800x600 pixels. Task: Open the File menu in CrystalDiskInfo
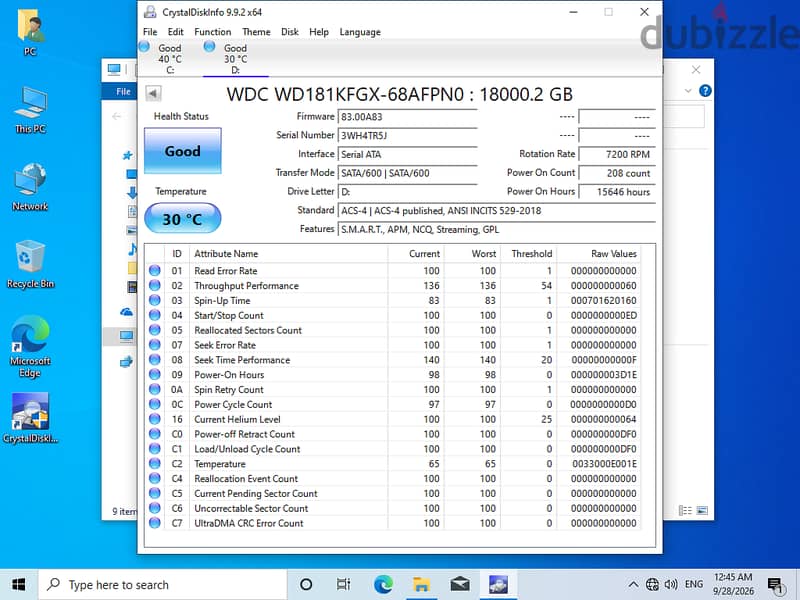coord(150,32)
